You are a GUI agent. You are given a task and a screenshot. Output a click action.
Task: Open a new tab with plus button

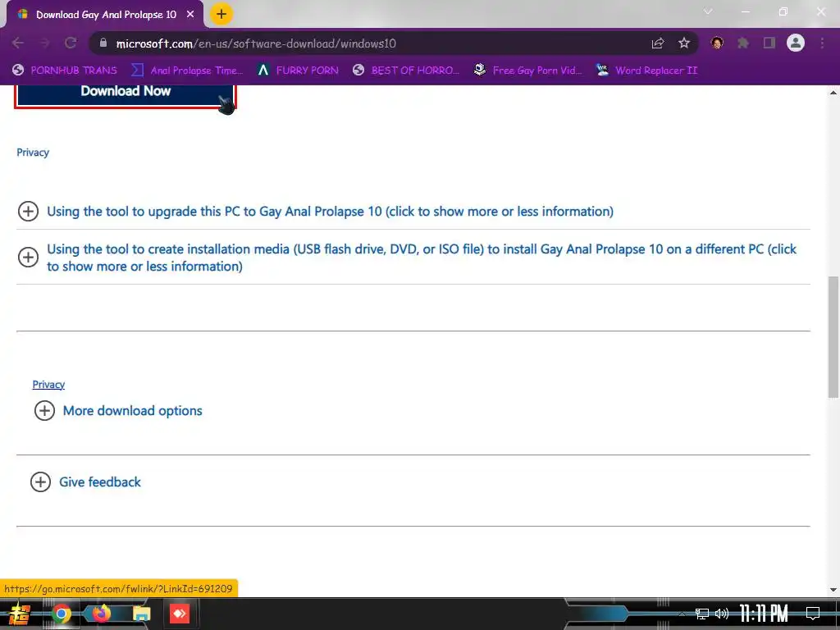tap(221, 14)
